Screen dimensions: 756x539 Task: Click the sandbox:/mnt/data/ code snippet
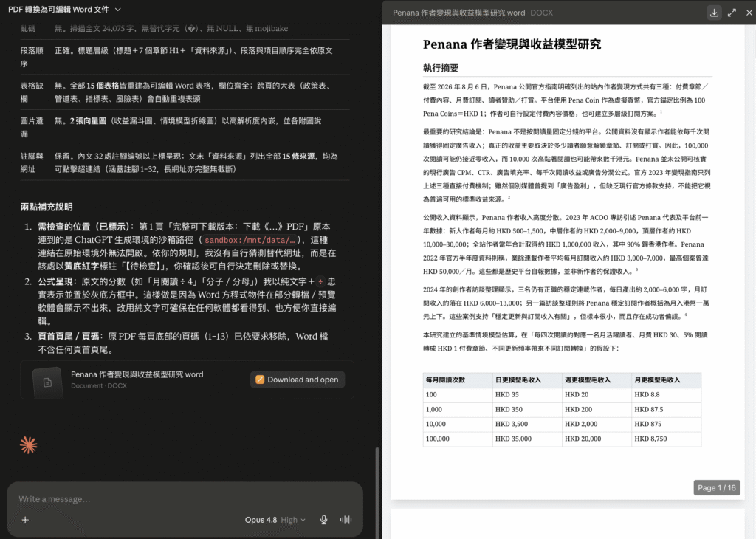pyautogui.click(x=250, y=240)
